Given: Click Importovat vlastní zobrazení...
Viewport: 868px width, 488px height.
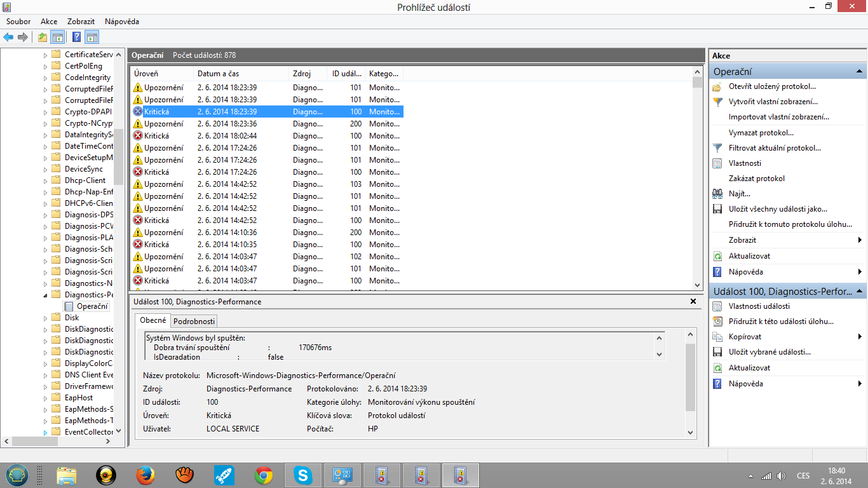Looking at the screenshot, I should tap(778, 117).
